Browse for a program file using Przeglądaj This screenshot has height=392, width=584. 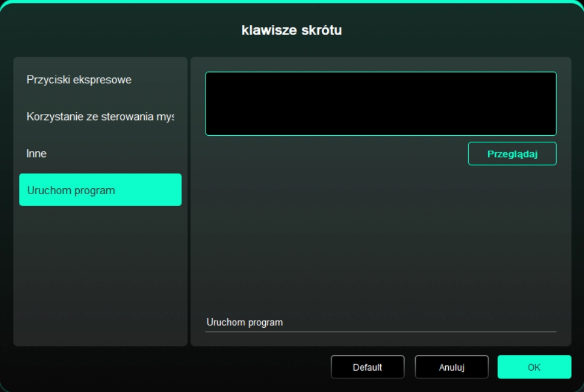(x=512, y=153)
